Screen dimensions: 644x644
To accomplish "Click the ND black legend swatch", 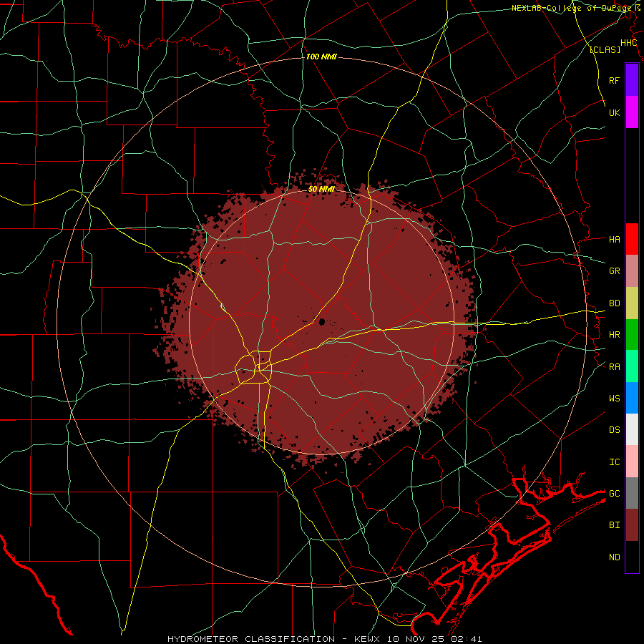I will click(632, 557).
